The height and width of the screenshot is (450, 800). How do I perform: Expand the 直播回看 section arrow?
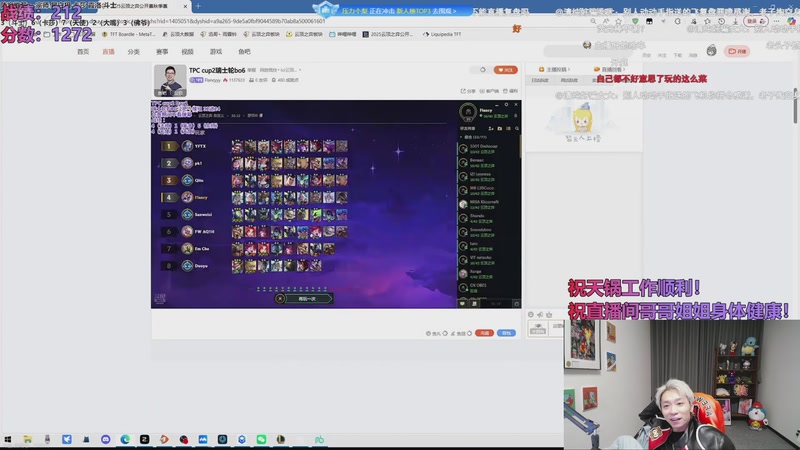(623, 69)
